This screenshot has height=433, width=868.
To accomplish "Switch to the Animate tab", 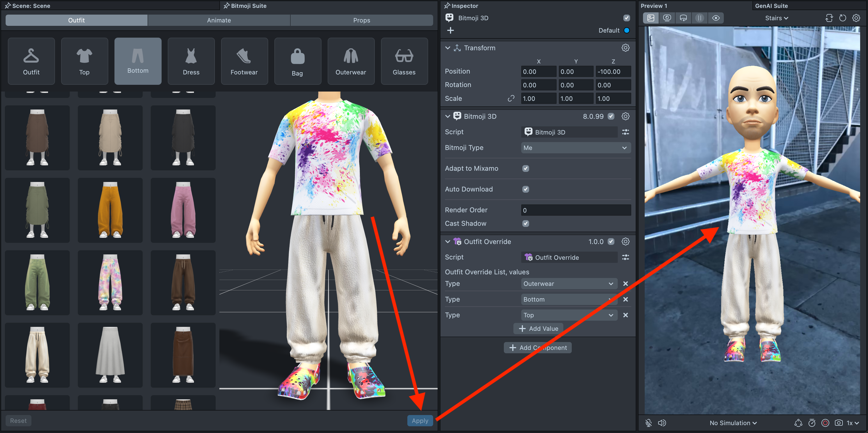I will click(x=219, y=20).
